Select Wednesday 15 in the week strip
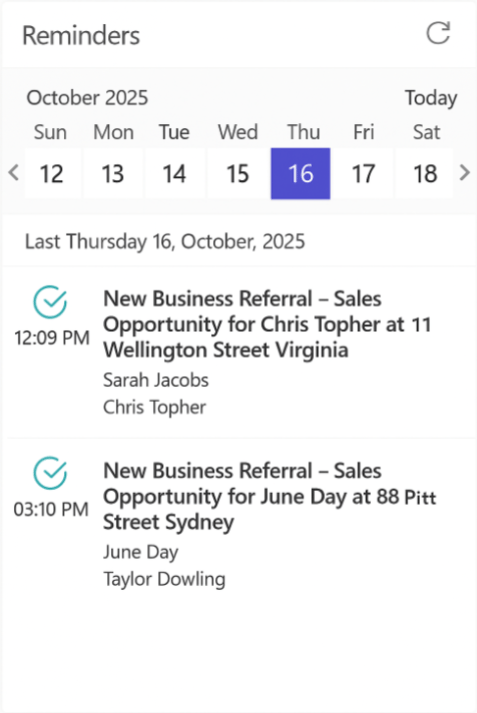The width and height of the screenshot is (477, 713). [238, 173]
